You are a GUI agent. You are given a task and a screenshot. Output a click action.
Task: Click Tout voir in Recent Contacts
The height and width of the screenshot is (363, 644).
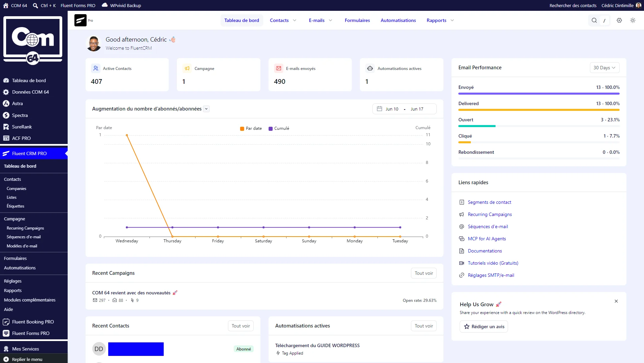[241, 326]
